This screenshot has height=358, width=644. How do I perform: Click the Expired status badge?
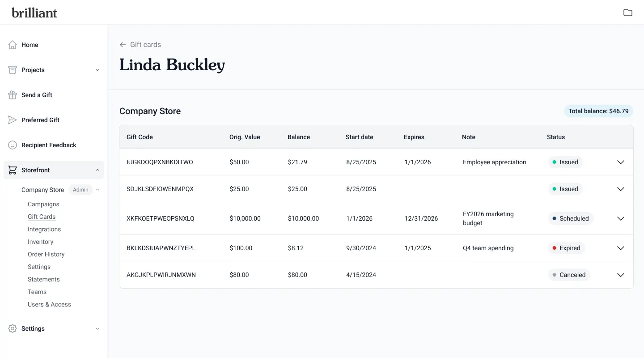point(566,248)
